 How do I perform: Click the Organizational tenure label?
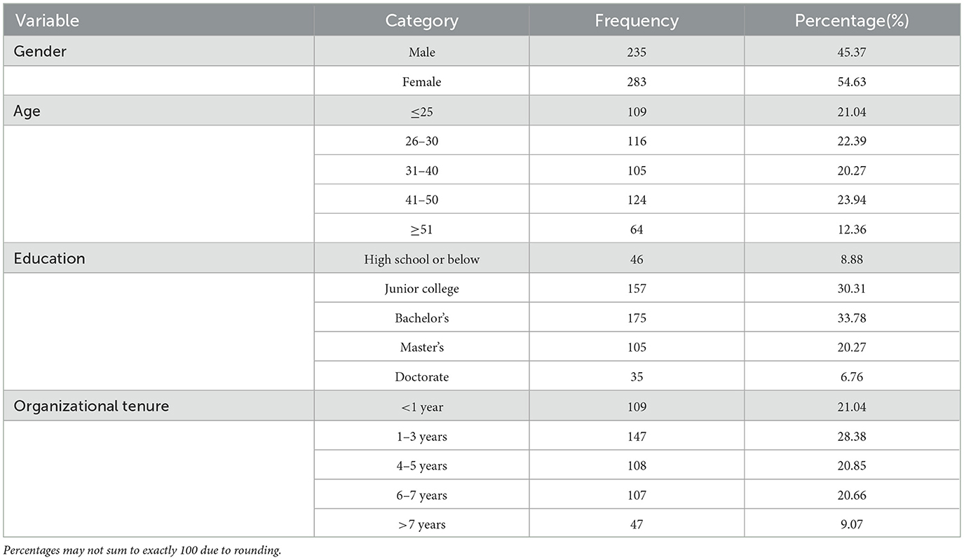[x=91, y=406]
